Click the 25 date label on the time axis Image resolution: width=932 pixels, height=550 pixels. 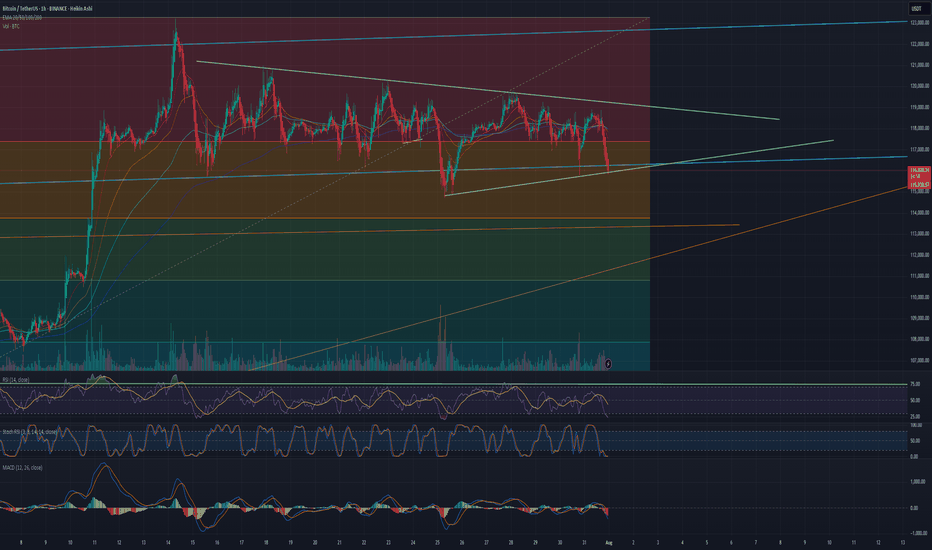click(437, 542)
